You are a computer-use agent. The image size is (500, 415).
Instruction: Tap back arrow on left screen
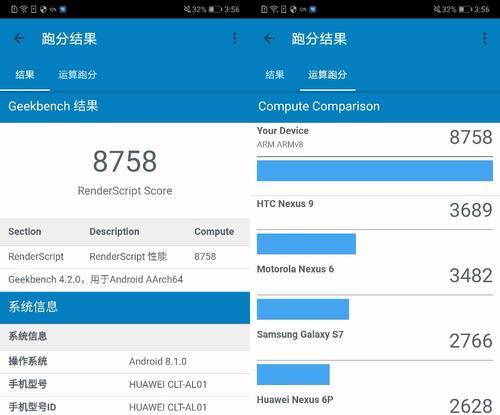20,39
